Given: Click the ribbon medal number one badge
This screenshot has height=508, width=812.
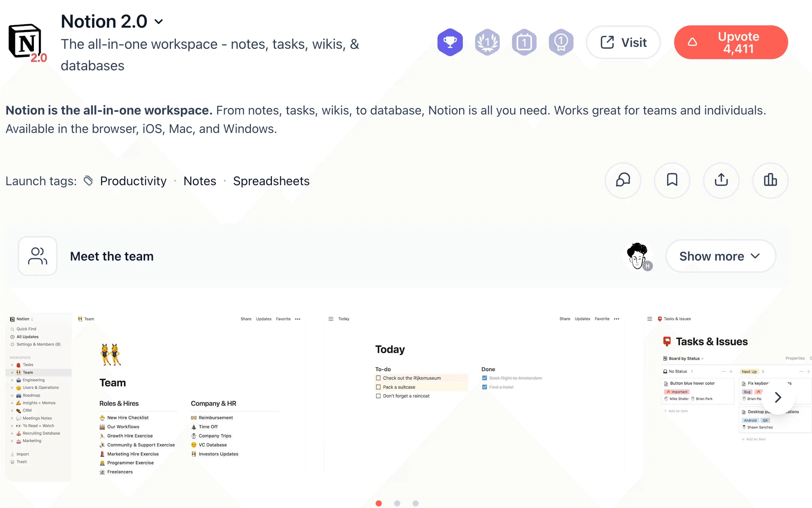Looking at the screenshot, I should pyautogui.click(x=561, y=42).
